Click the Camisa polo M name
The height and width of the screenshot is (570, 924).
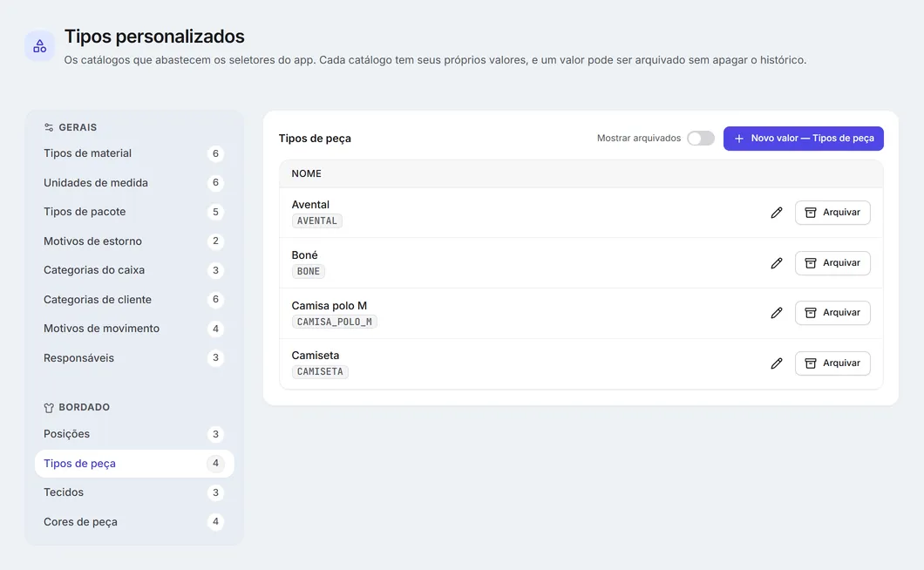tap(329, 305)
